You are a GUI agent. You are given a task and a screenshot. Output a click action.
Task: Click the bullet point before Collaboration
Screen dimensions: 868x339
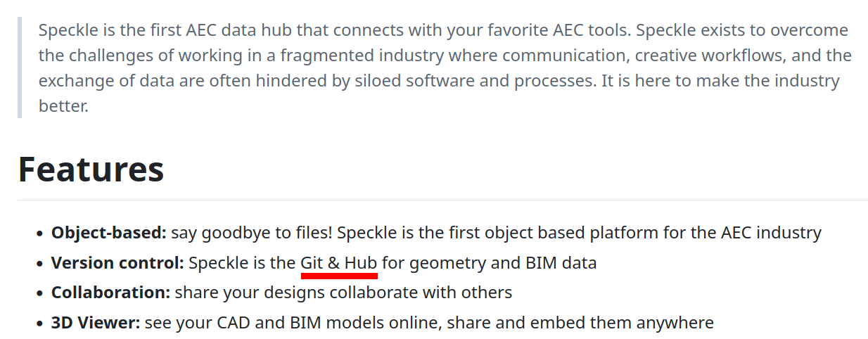click(x=40, y=293)
